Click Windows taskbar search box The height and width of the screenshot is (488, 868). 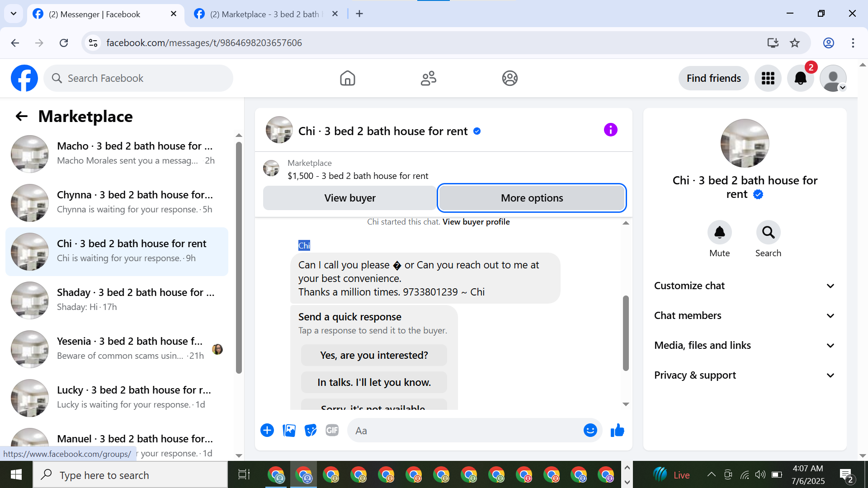tap(130, 475)
